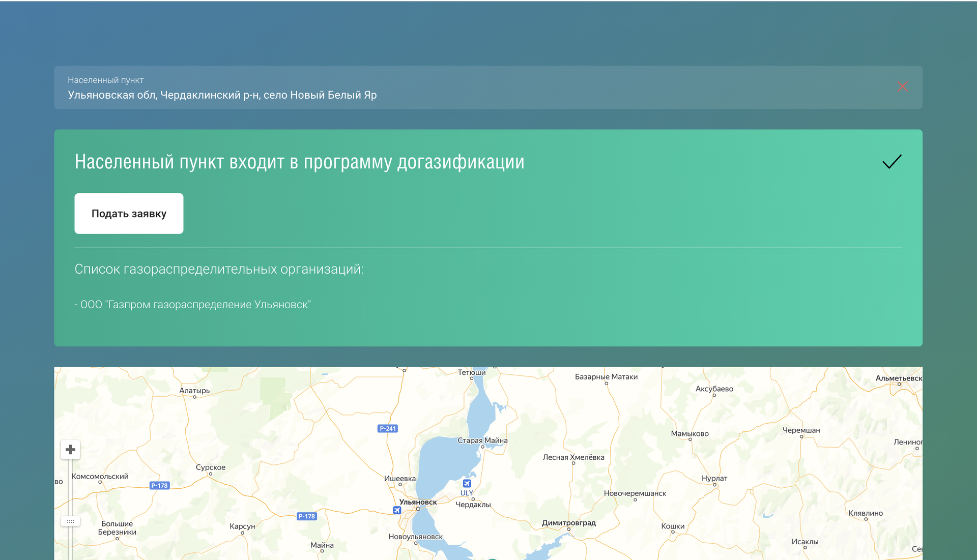Click Старая Майна label on map

(x=482, y=440)
